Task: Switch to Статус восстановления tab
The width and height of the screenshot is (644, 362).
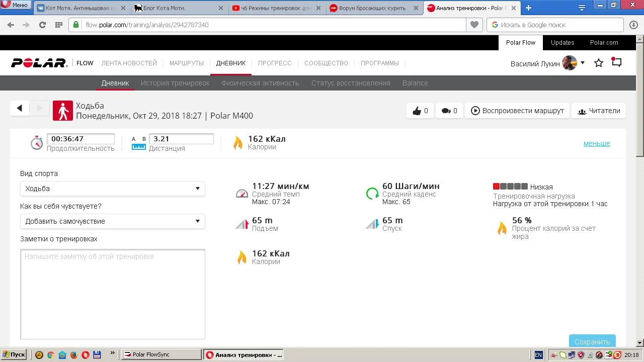Action: (x=351, y=83)
